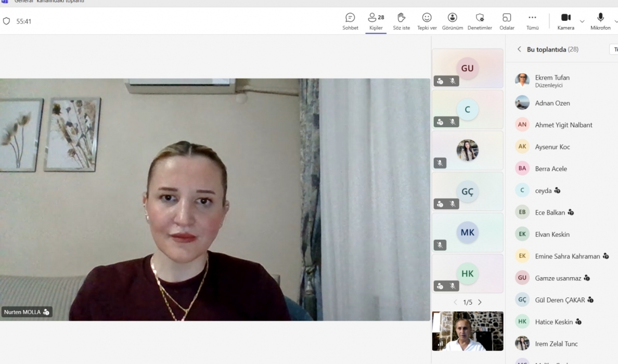Screen dimensions: 618x364
Task: Expand the Kamera dropdown arrow
Action: point(582,21)
